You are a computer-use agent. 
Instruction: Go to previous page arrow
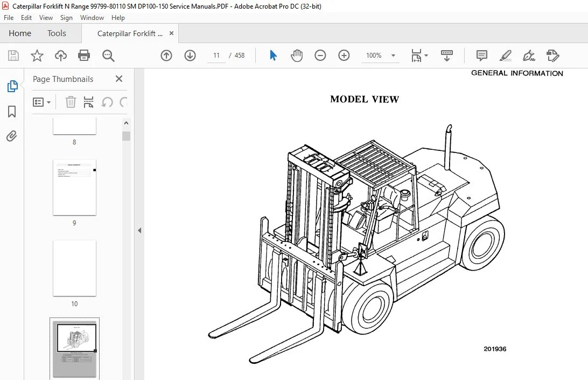166,56
